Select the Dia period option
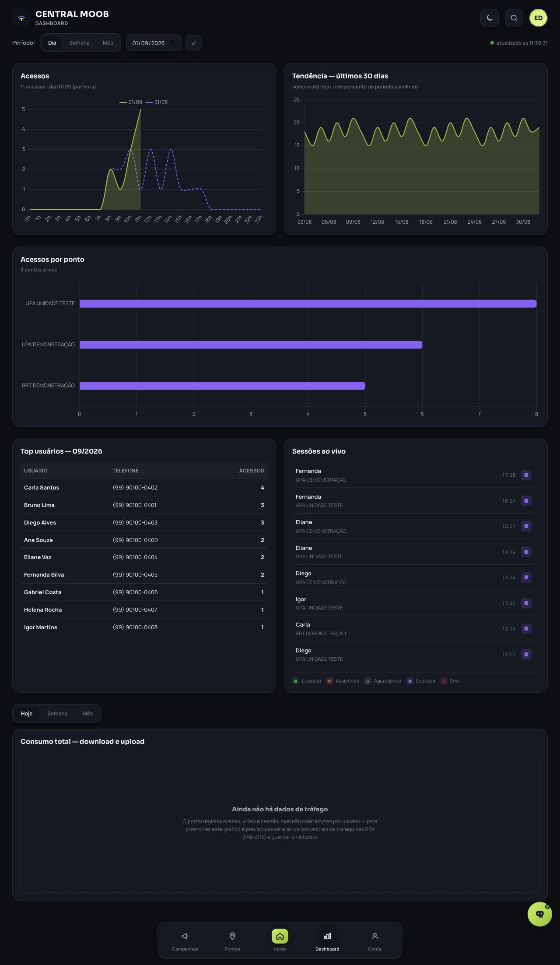Viewport: 560px width, 965px height. 52,43
